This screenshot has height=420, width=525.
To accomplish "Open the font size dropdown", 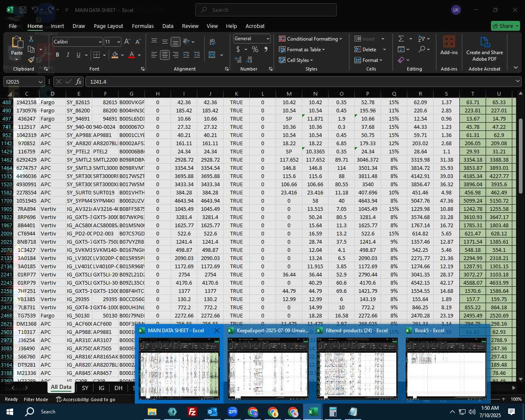I will point(119,42).
